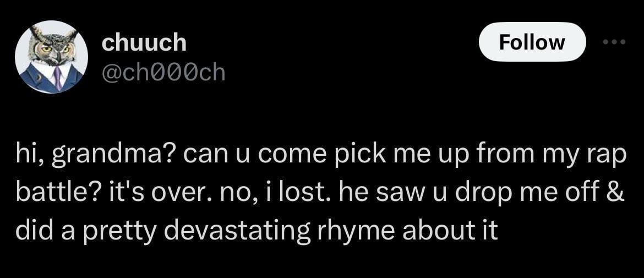Viewport: 644px width, 278px height.
Task: Open the chuuch display name profile link
Action: tap(144, 43)
